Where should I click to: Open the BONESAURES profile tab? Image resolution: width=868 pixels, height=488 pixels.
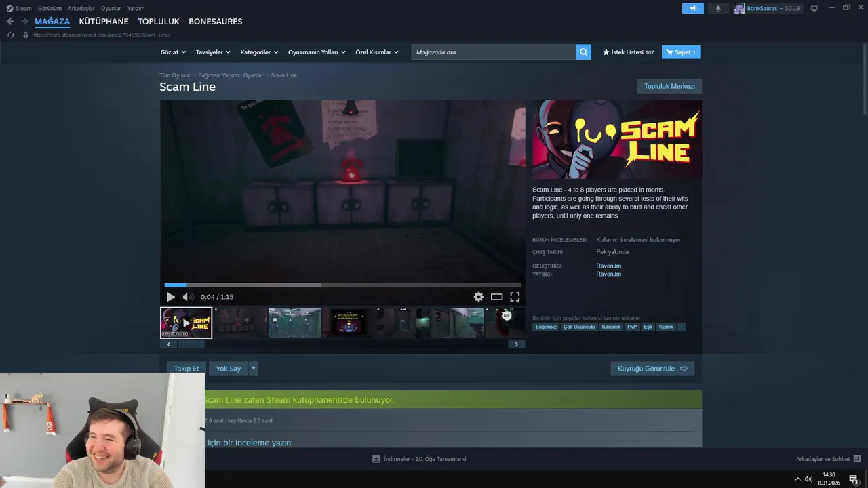(x=216, y=22)
